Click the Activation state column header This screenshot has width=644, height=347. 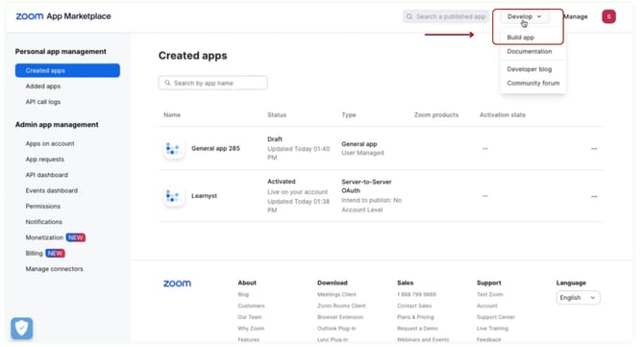(503, 115)
